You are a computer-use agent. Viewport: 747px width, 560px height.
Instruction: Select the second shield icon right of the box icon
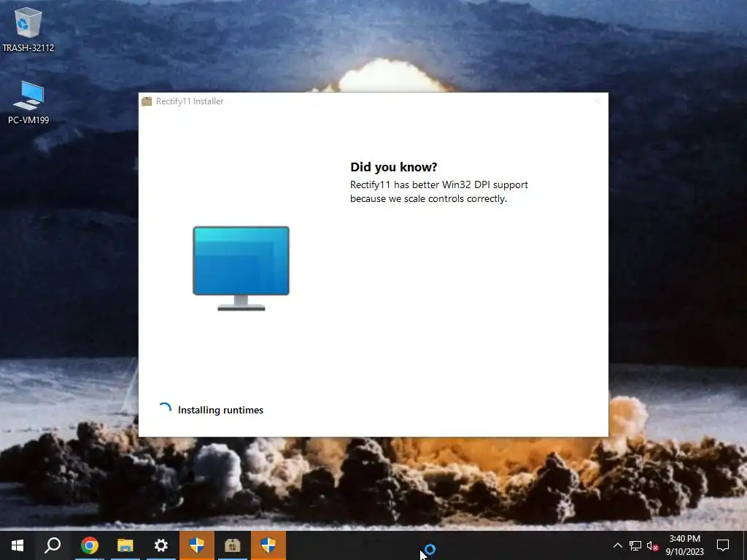[268, 545]
